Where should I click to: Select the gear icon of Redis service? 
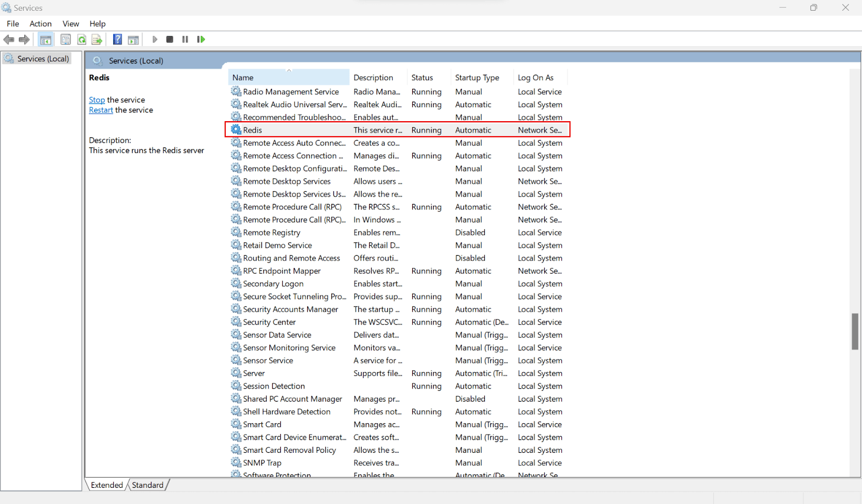[x=236, y=130]
